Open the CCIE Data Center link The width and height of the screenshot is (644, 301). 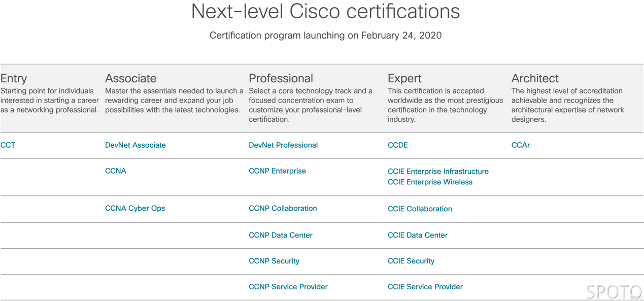[418, 235]
